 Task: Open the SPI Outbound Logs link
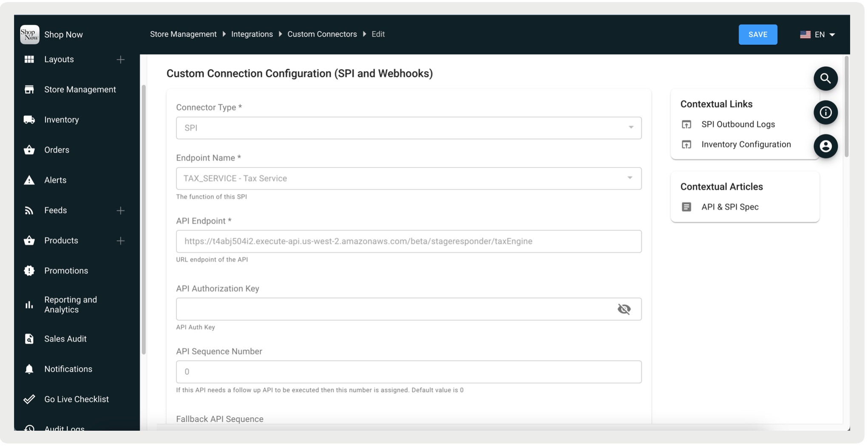pos(738,124)
